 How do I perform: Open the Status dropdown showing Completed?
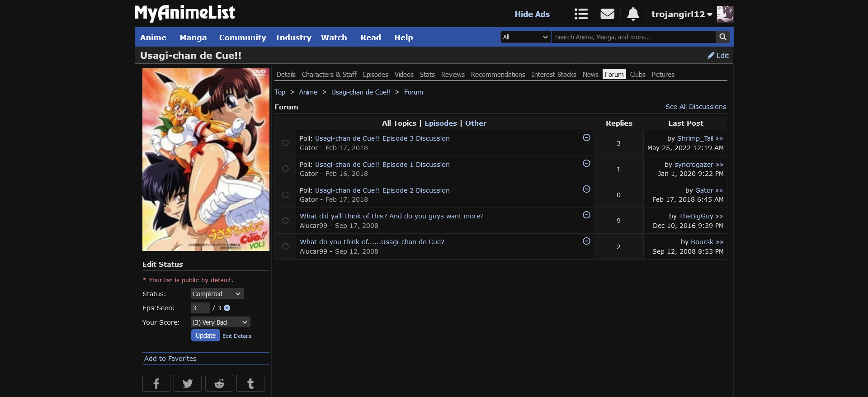[x=217, y=294]
